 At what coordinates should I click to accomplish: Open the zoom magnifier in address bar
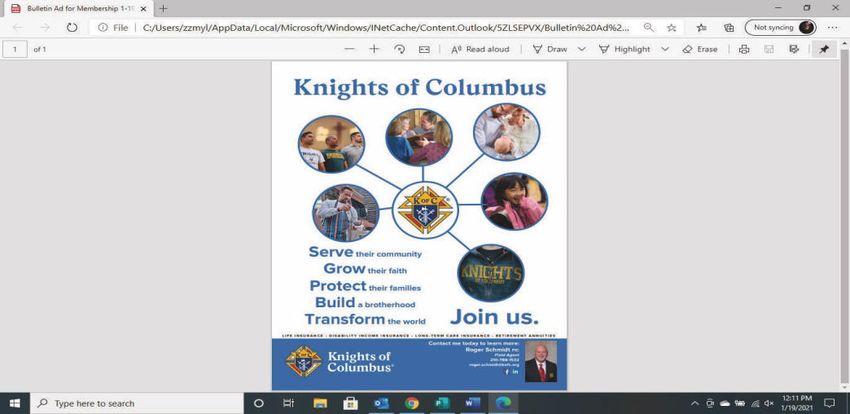pos(648,28)
